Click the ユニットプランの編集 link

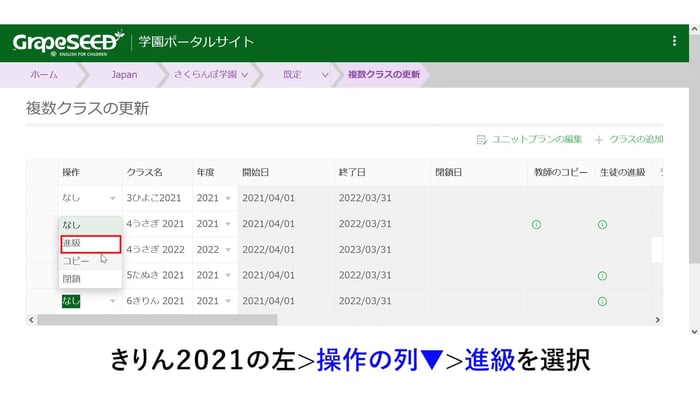click(529, 139)
